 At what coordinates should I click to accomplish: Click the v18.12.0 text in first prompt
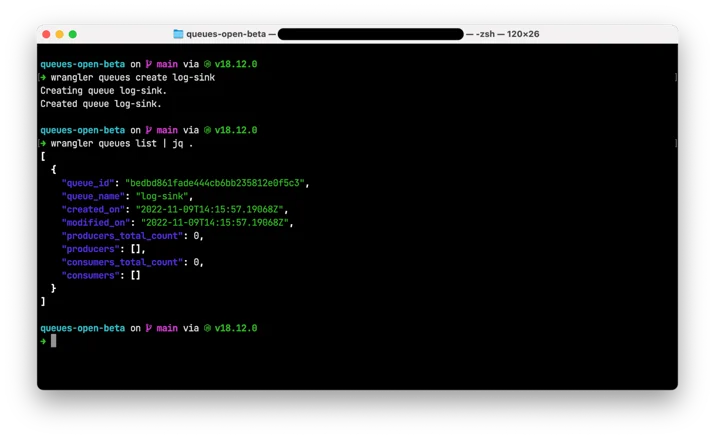tap(236, 64)
